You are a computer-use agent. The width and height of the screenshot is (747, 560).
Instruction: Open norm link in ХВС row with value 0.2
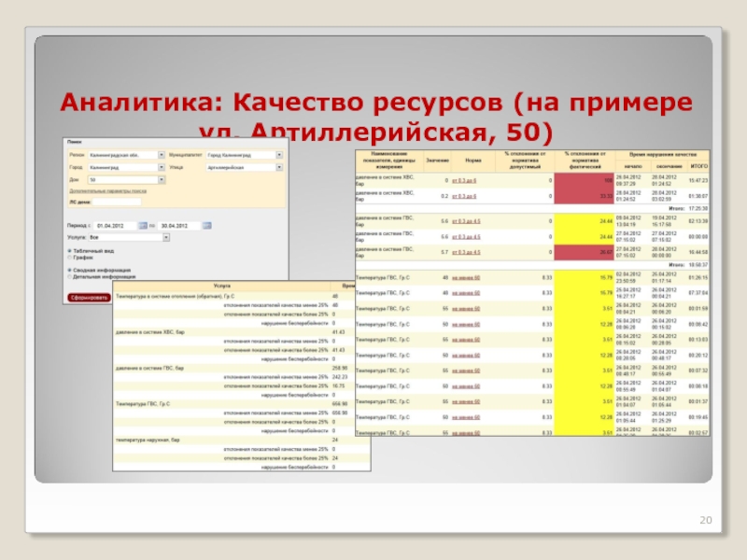[x=464, y=196]
